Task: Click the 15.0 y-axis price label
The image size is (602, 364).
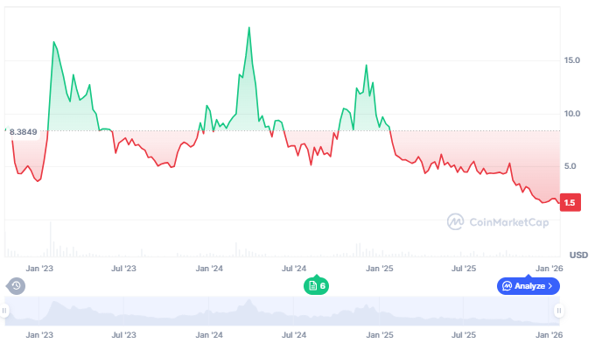Action: [572, 60]
